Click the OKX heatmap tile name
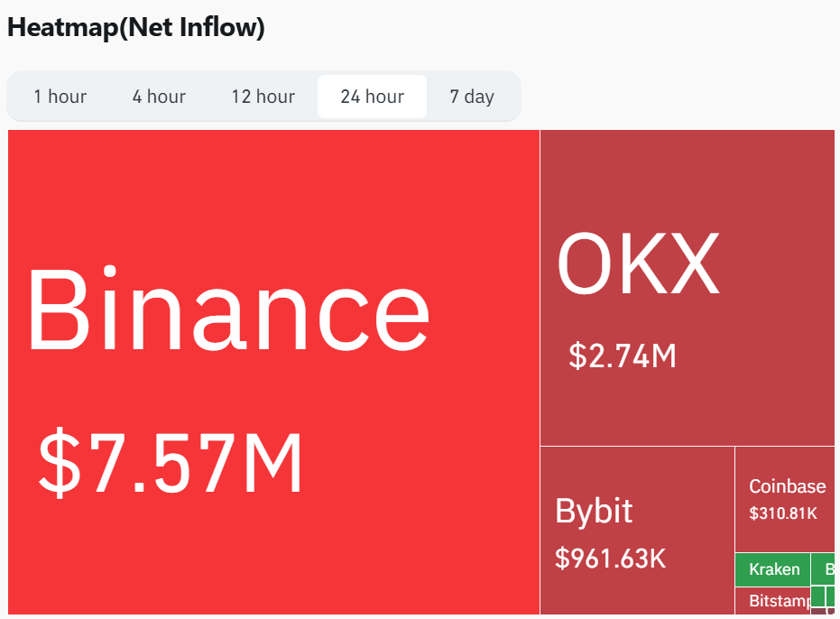 tap(638, 263)
